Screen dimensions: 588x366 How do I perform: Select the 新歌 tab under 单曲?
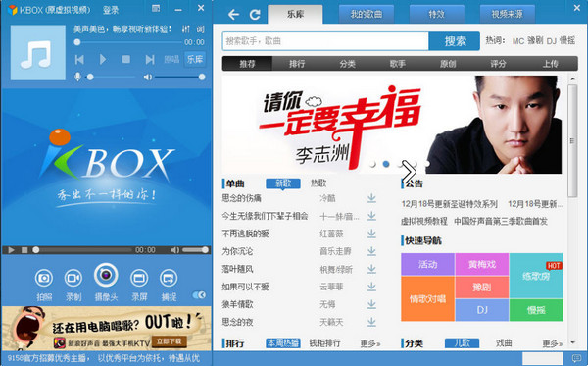click(x=283, y=183)
